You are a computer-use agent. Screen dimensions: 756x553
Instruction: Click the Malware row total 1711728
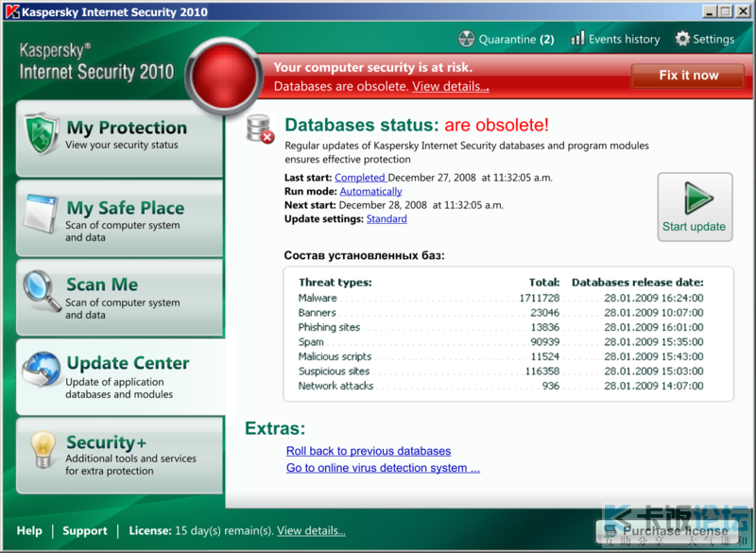[539, 298]
